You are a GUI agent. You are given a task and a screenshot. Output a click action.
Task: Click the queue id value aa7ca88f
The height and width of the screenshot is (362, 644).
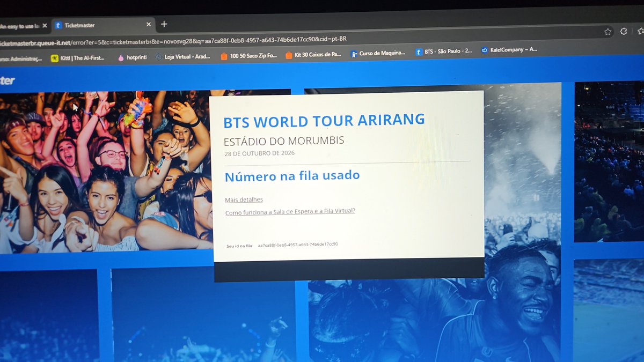298,245
